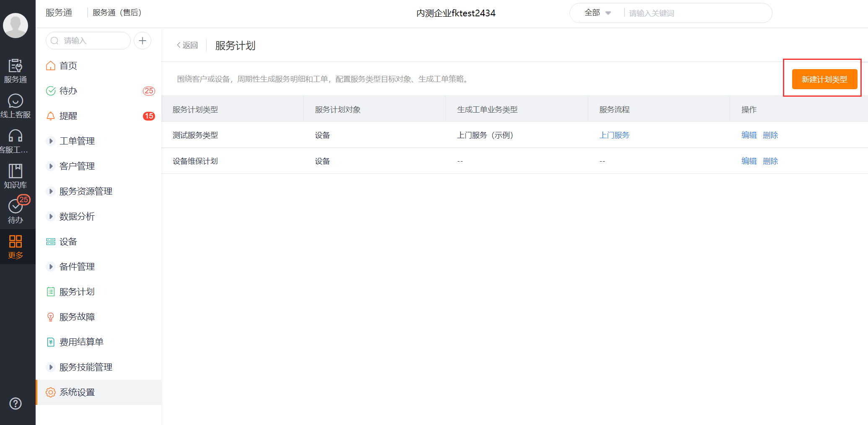The image size is (868, 425).
Task: Click the 提醒 bell icon
Action: [x=51, y=116]
